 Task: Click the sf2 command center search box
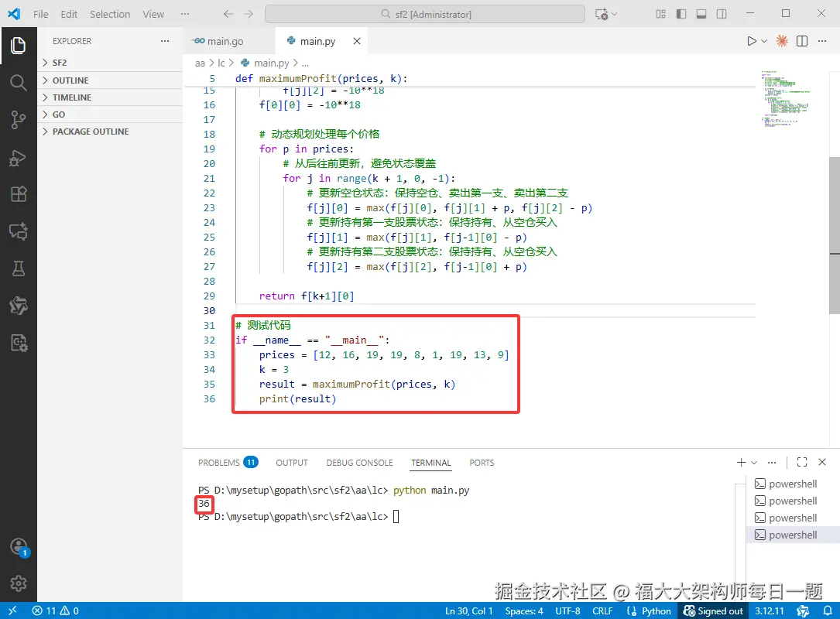(x=425, y=14)
